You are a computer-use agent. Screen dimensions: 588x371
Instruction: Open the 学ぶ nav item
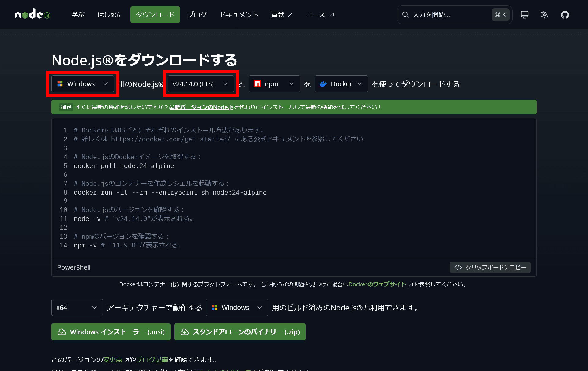pos(78,15)
